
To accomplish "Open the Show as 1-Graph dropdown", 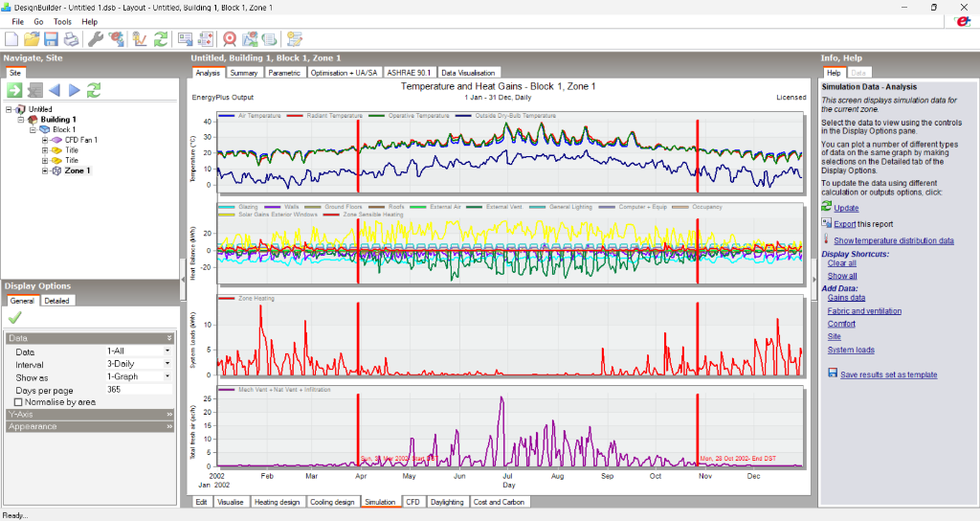I will pos(167,376).
